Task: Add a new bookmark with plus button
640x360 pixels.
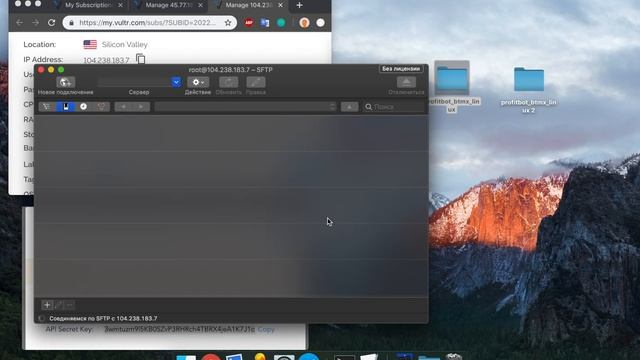Action: tap(47, 305)
